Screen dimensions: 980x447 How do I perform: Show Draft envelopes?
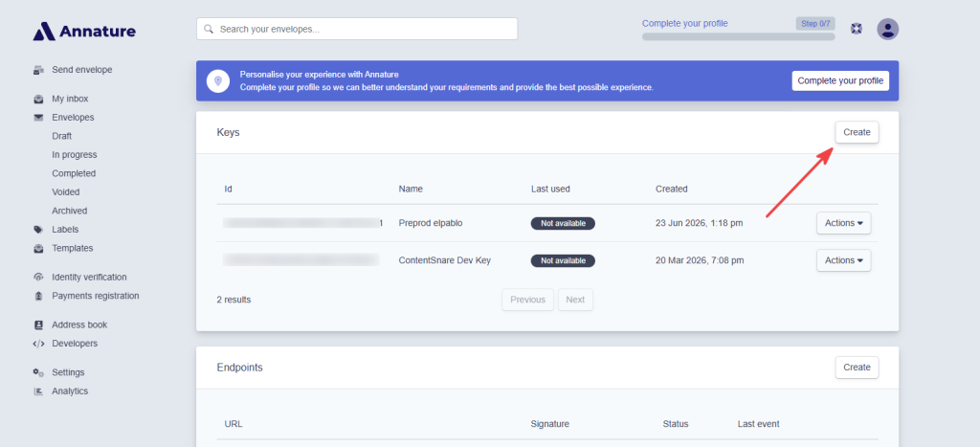click(62, 136)
